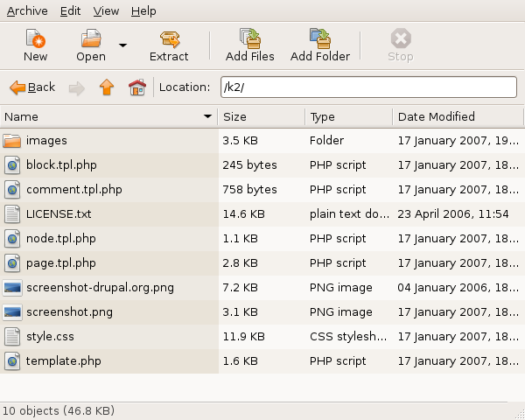Select the LICENSE.txt file row
Image resolution: width=525 pixels, height=420 pixels.
coord(59,213)
